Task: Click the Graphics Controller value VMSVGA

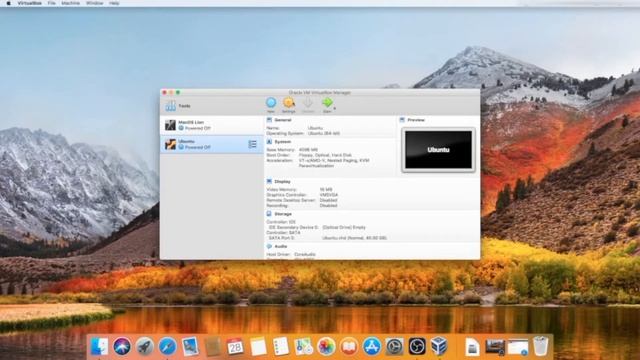Action: [329, 195]
